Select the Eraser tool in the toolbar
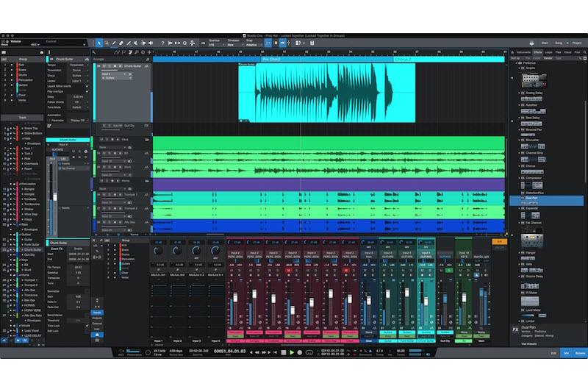Viewport: 588px width, 392px height. [x=121, y=43]
